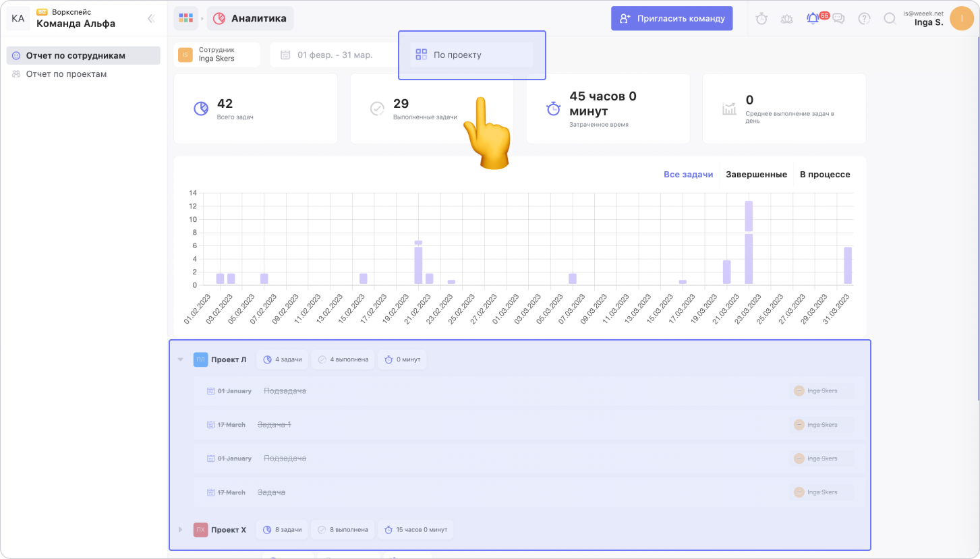Image resolution: width=980 pixels, height=559 pixels.
Task: Select the Все задачи chart tab
Action: [688, 175]
